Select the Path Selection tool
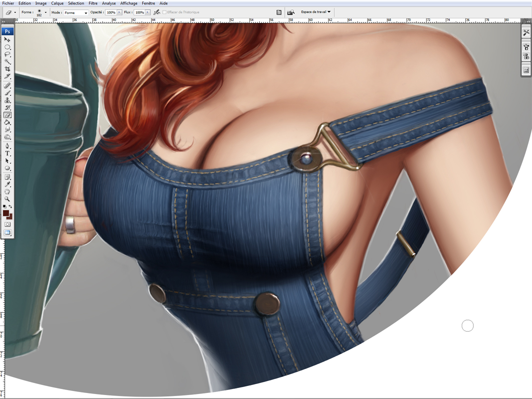 click(7, 161)
